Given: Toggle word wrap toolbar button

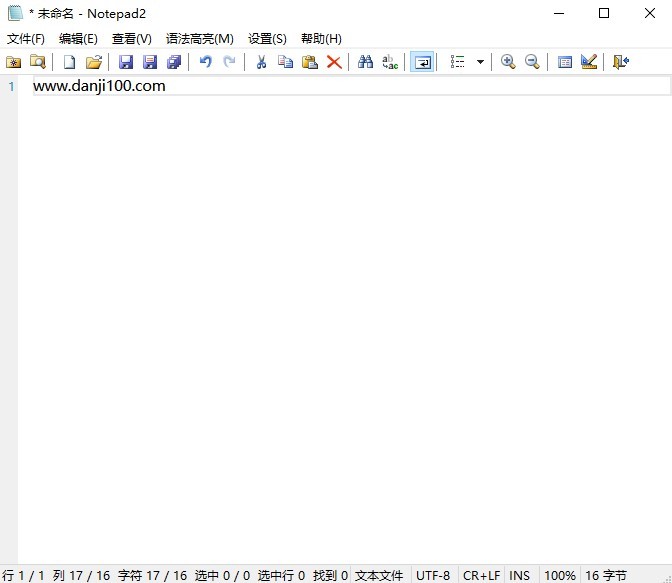Looking at the screenshot, I should click(422, 62).
